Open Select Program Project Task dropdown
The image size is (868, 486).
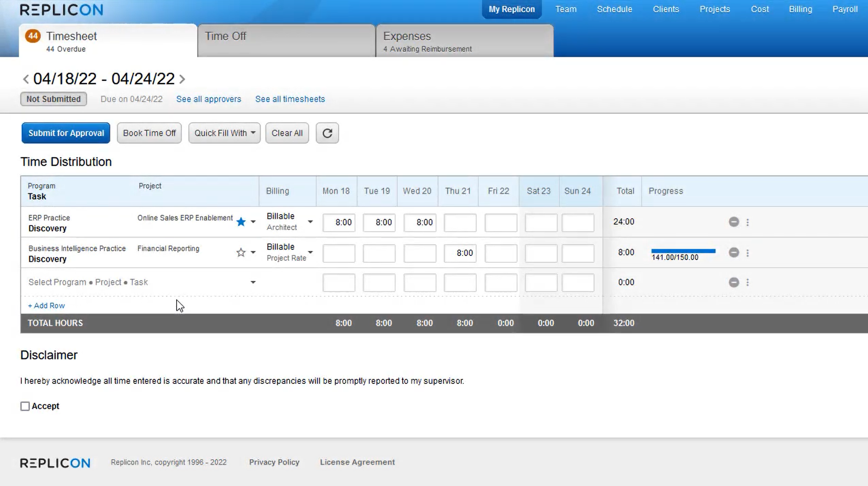(253, 282)
